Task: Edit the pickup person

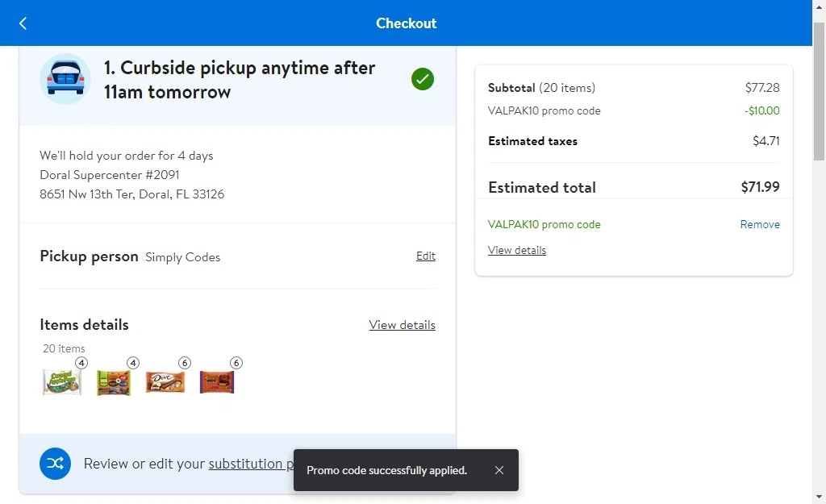Action: 426,256
